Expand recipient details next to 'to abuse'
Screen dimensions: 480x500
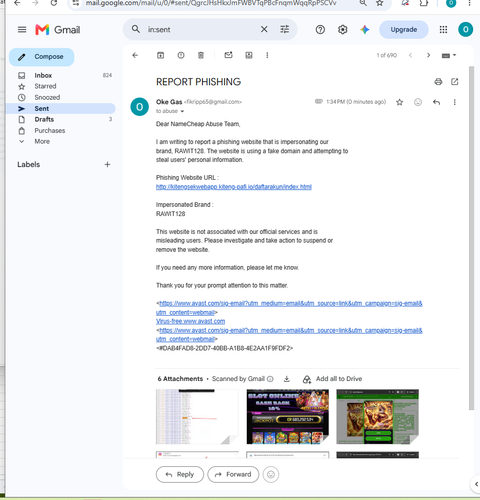[182, 111]
